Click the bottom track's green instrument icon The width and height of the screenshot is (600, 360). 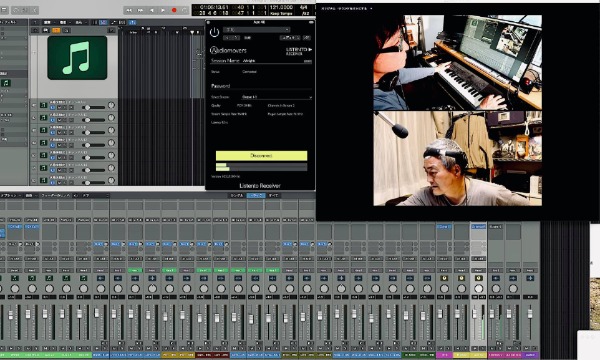pos(43,180)
